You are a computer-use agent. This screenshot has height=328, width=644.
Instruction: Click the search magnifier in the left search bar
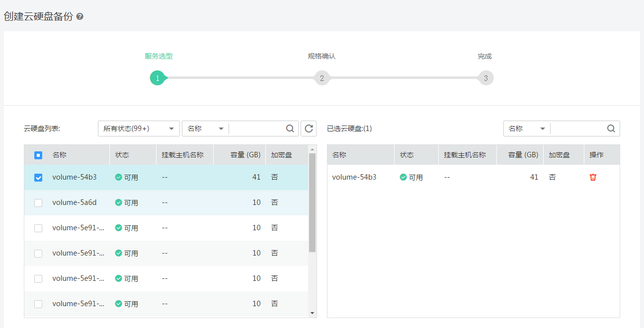(290, 128)
